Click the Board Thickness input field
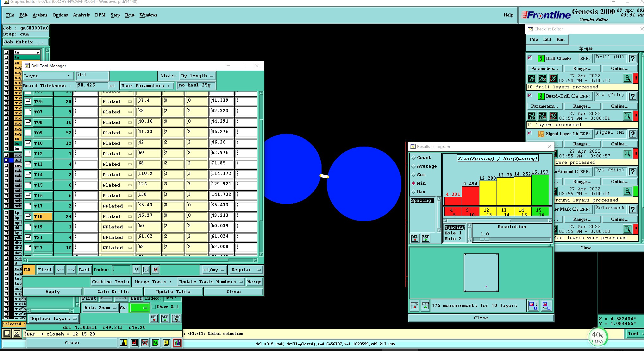Viewport: 644px width, 351px height. pyautogui.click(x=92, y=85)
